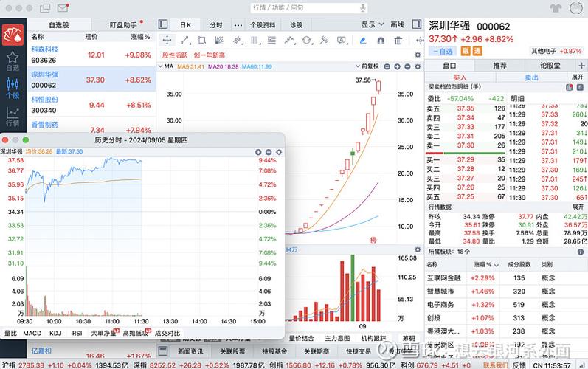Select the MACD indicator in popup

point(32,333)
